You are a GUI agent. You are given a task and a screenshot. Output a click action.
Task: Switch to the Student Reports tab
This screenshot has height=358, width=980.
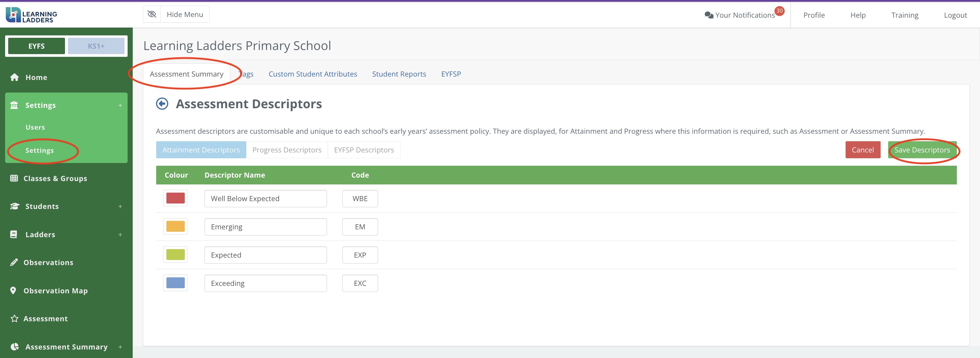[x=399, y=74]
